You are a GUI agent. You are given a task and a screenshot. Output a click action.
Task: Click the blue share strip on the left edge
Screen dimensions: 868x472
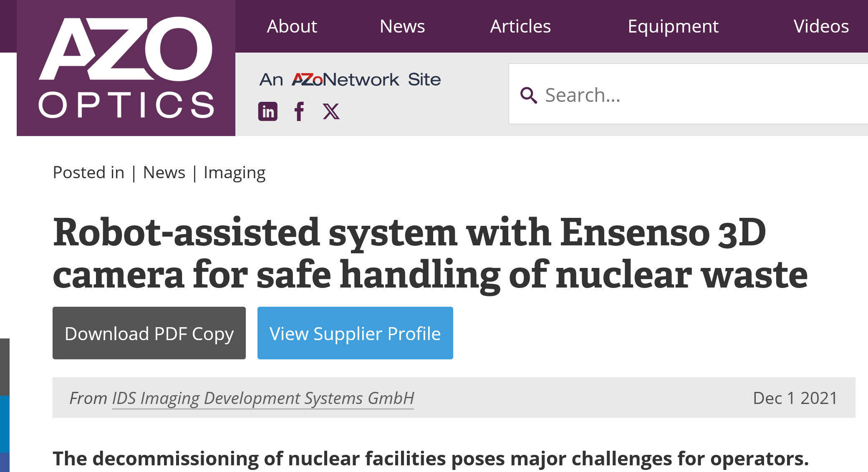(x=5, y=424)
